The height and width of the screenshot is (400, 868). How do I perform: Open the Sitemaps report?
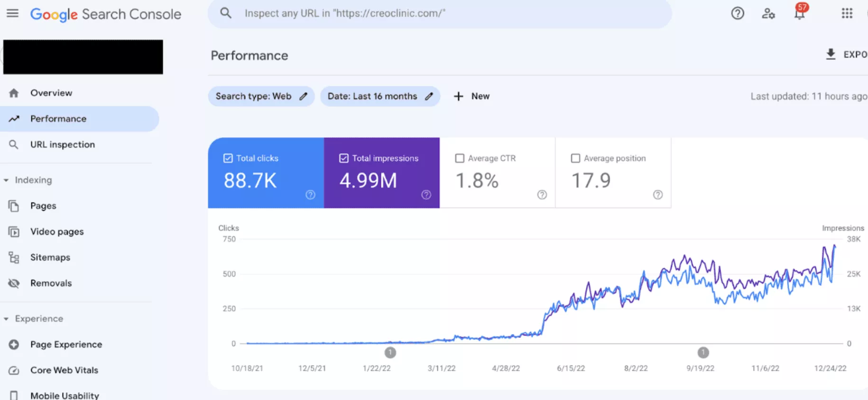pyautogui.click(x=50, y=258)
